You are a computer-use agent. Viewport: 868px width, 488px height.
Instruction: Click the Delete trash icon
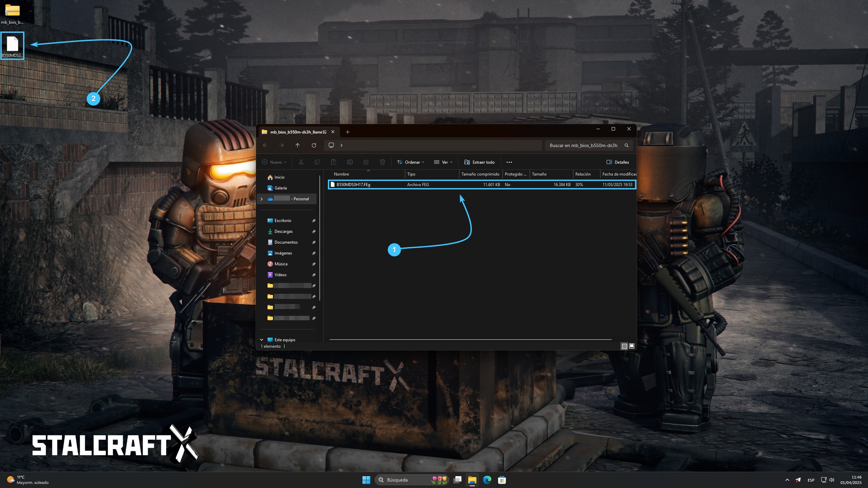point(382,162)
